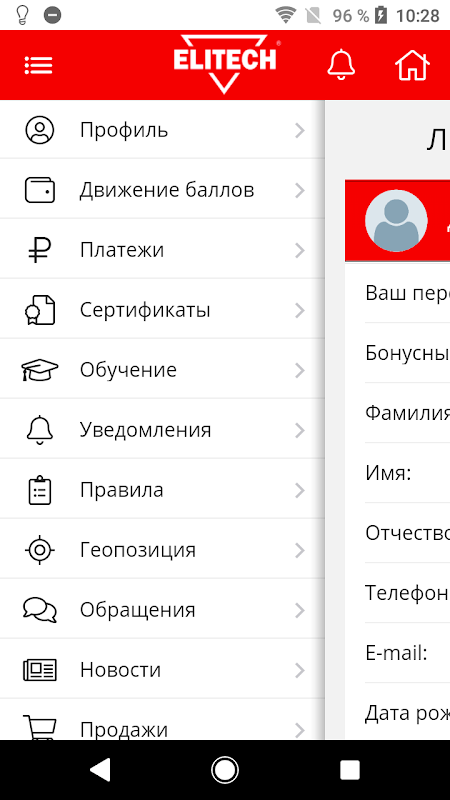
Task: Go home using the house icon
Action: pos(412,65)
